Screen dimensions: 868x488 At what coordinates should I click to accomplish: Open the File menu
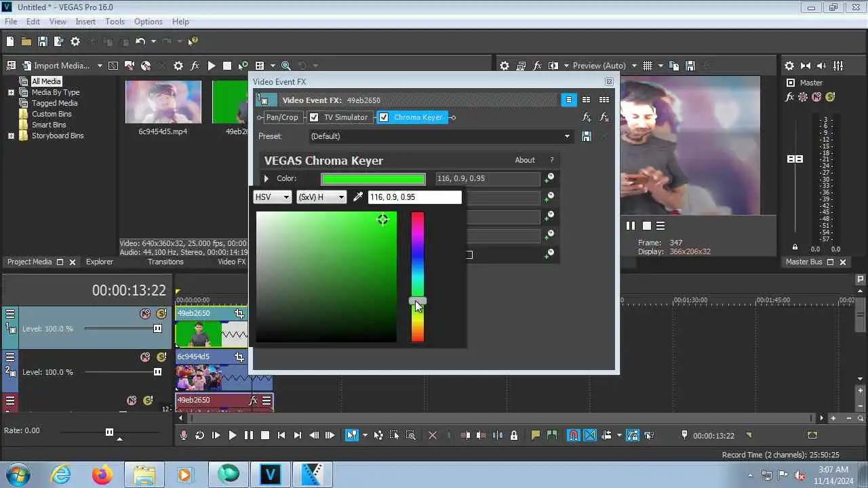point(11,22)
